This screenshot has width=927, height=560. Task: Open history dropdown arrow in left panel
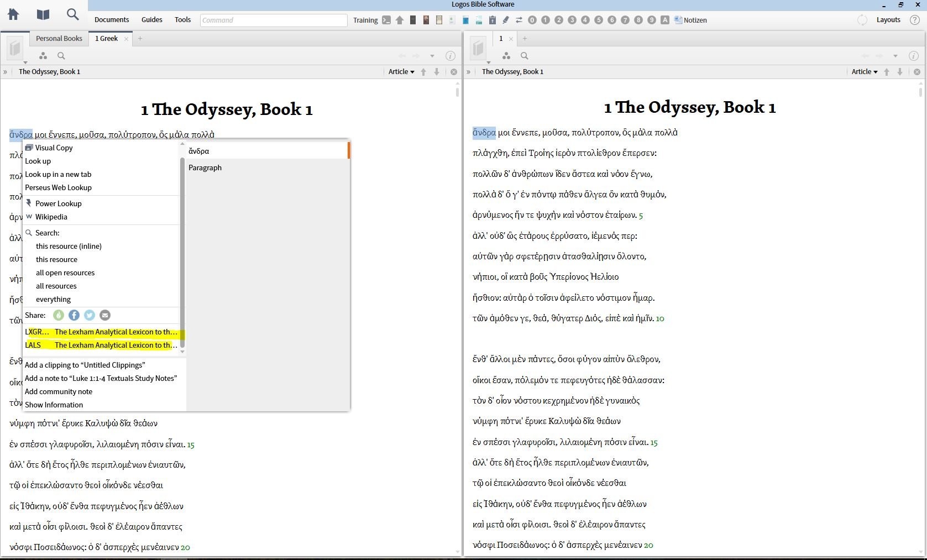[432, 56]
